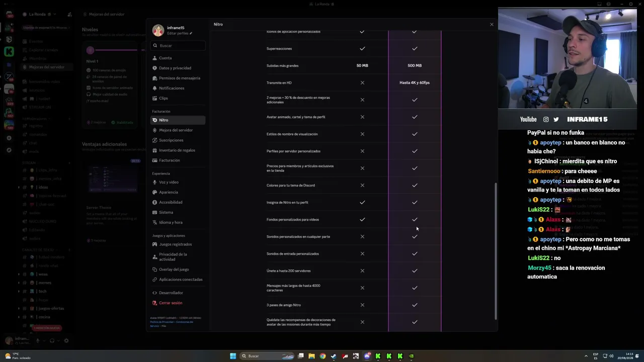This screenshot has width=644, height=362.
Task: Launch Google Chrome from the taskbar
Action: coord(323,356)
